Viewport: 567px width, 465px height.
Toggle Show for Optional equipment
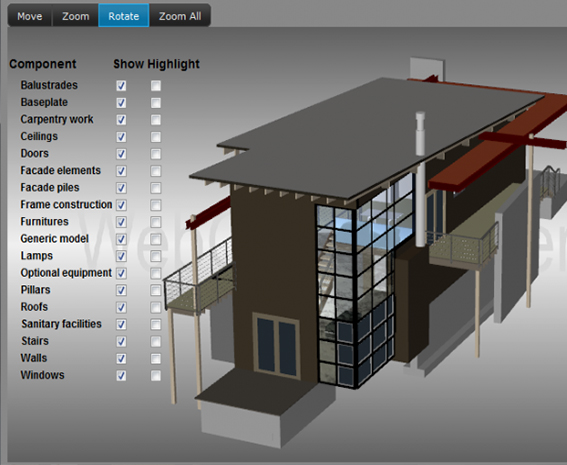pos(121,273)
